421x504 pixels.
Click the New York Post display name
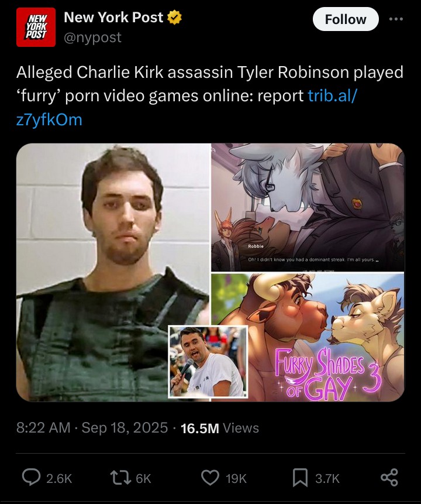pyautogui.click(x=113, y=18)
